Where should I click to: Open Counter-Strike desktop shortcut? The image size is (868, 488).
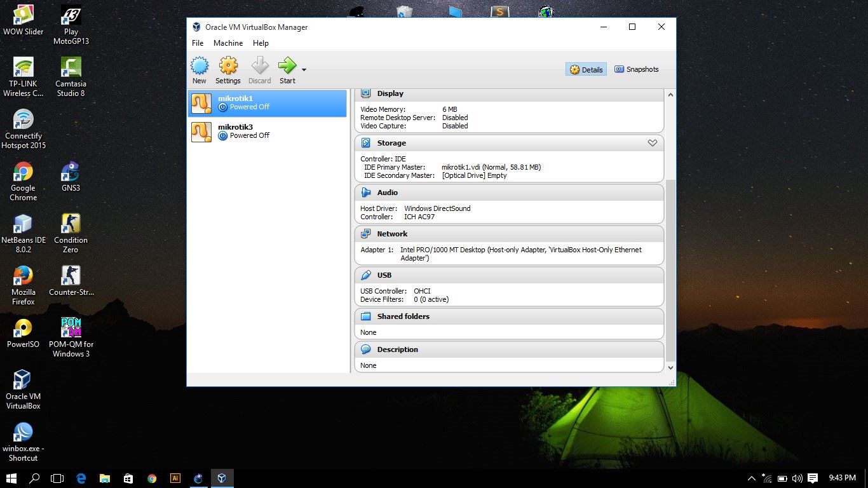(71, 281)
